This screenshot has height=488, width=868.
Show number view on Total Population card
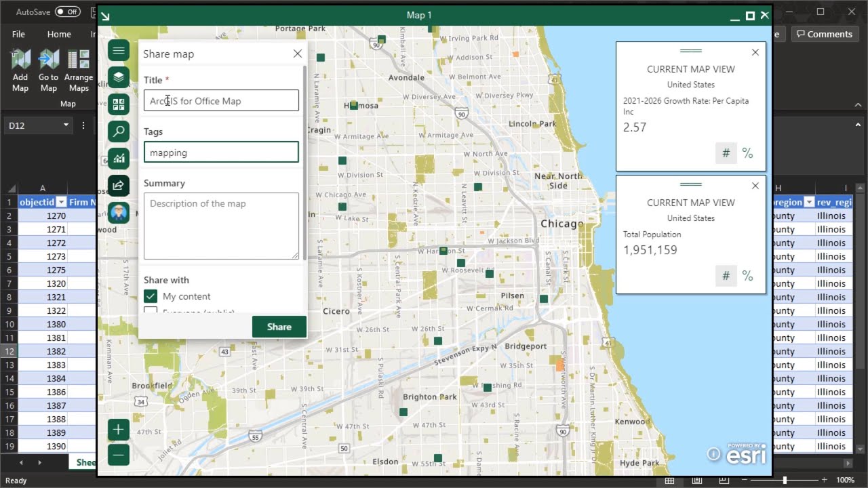(x=726, y=276)
